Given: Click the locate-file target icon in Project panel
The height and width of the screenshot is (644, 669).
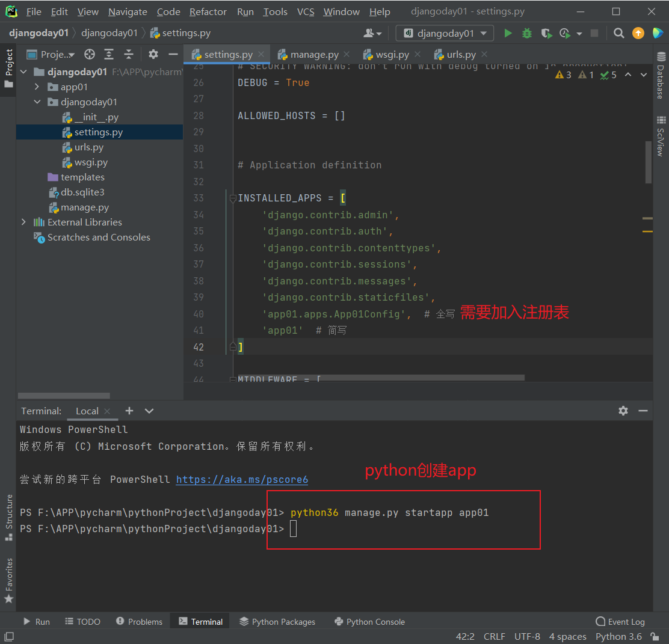Looking at the screenshot, I should pyautogui.click(x=90, y=55).
